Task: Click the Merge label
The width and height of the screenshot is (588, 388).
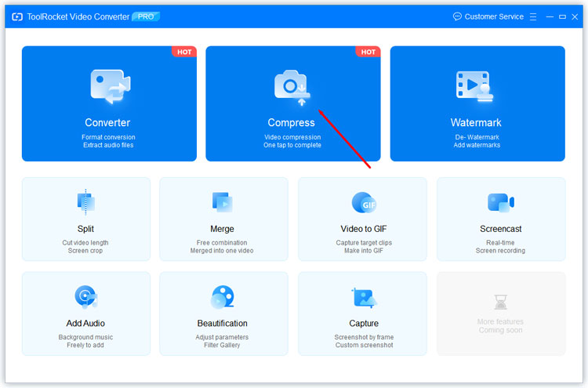Action: point(222,229)
